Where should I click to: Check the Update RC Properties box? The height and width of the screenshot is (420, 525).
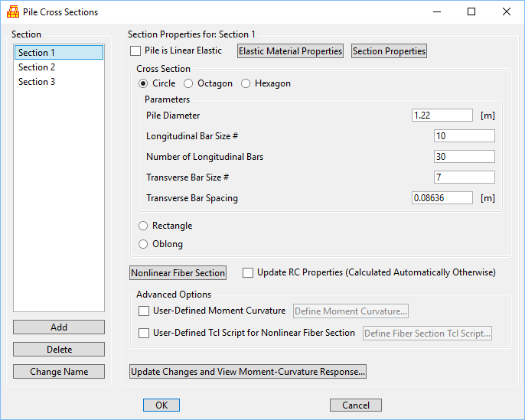248,272
